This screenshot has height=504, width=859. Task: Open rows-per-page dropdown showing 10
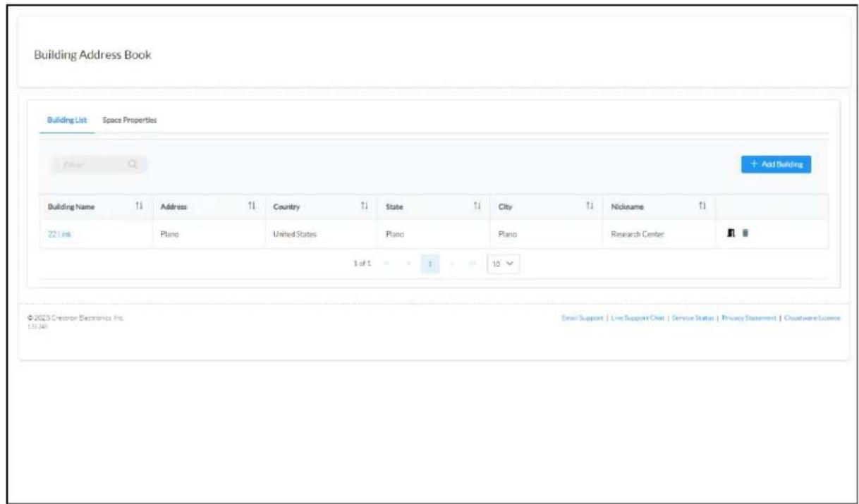(503, 264)
